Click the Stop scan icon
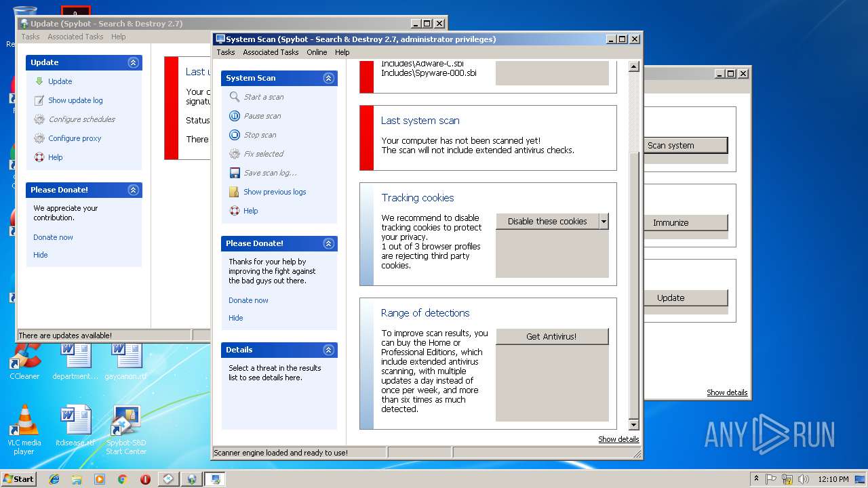The height and width of the screenshot is (488, 868). pyautogui.click(x=235, y=135)
